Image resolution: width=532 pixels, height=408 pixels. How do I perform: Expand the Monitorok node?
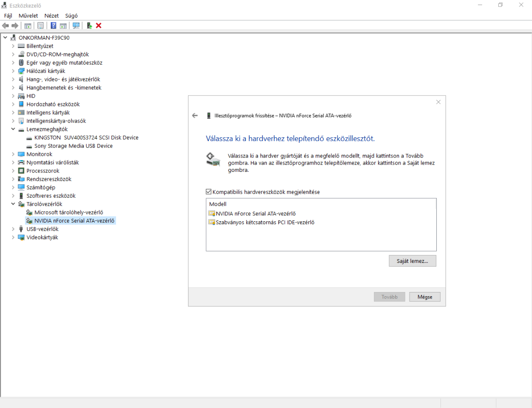(13, 154)
